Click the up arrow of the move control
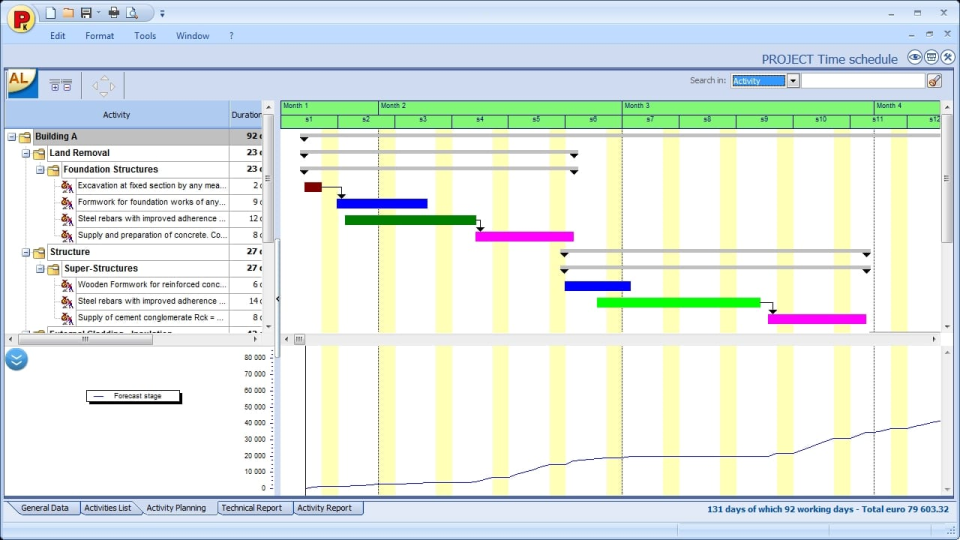This screenshot has width=960, height=540. point(103,78)
